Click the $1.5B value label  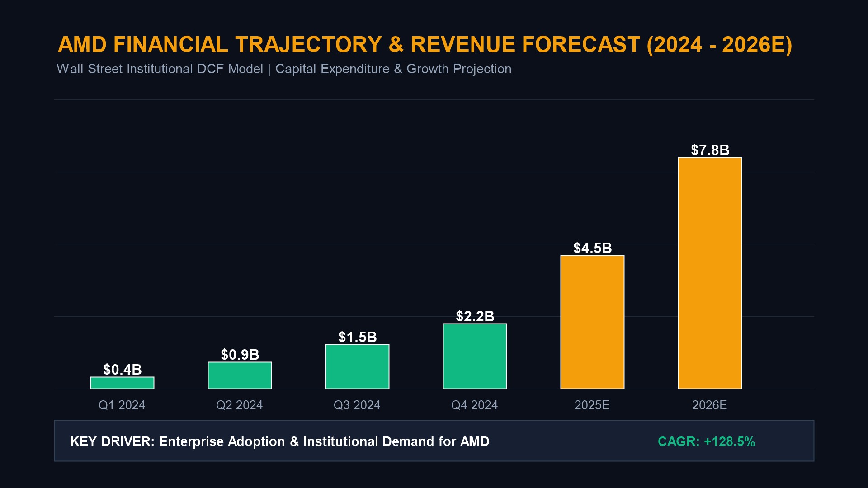point(358,337)
